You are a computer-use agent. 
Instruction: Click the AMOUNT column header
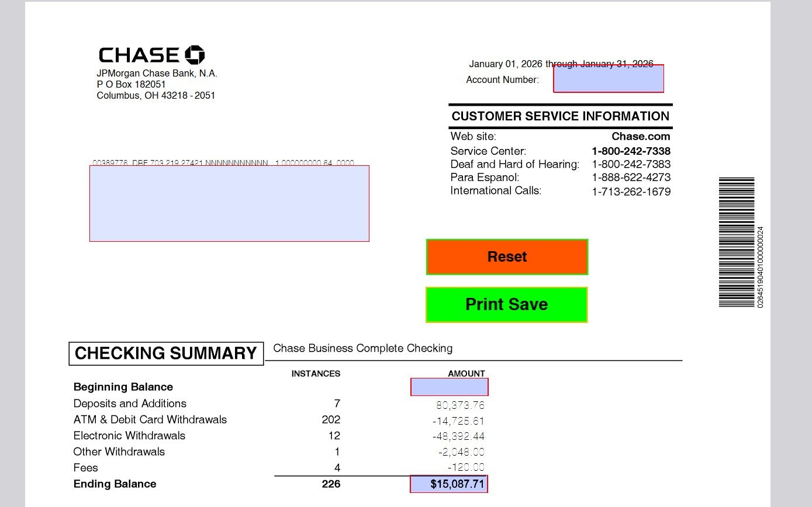(x=467, y=374)
